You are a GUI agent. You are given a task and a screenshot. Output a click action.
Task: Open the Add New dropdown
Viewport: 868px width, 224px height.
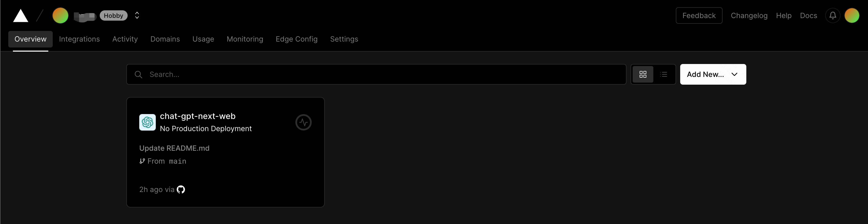click(713, 74)
